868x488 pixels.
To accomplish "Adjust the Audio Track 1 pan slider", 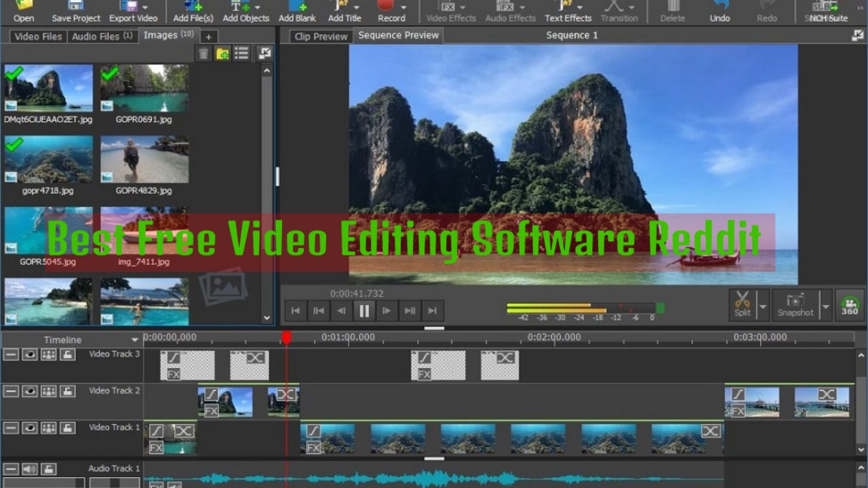I will coord(114,483).
